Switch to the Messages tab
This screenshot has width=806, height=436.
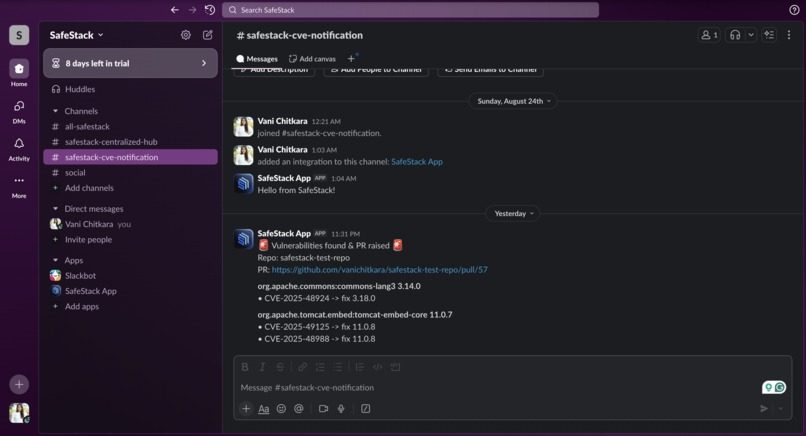click(x=257, y=59)
